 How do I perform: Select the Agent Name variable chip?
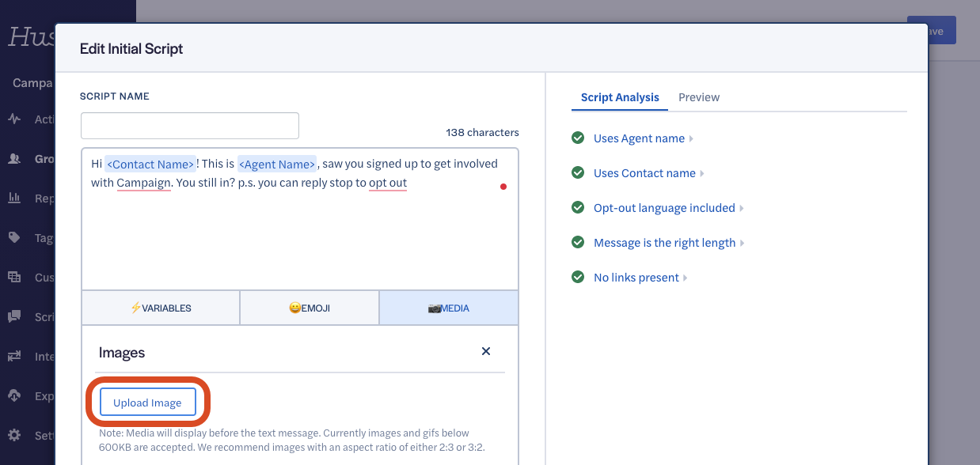[277, 164]
